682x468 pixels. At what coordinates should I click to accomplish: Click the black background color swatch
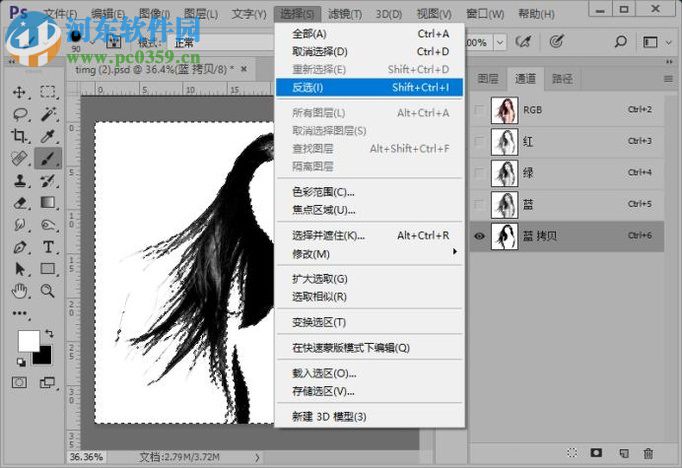tap(44, 358)
